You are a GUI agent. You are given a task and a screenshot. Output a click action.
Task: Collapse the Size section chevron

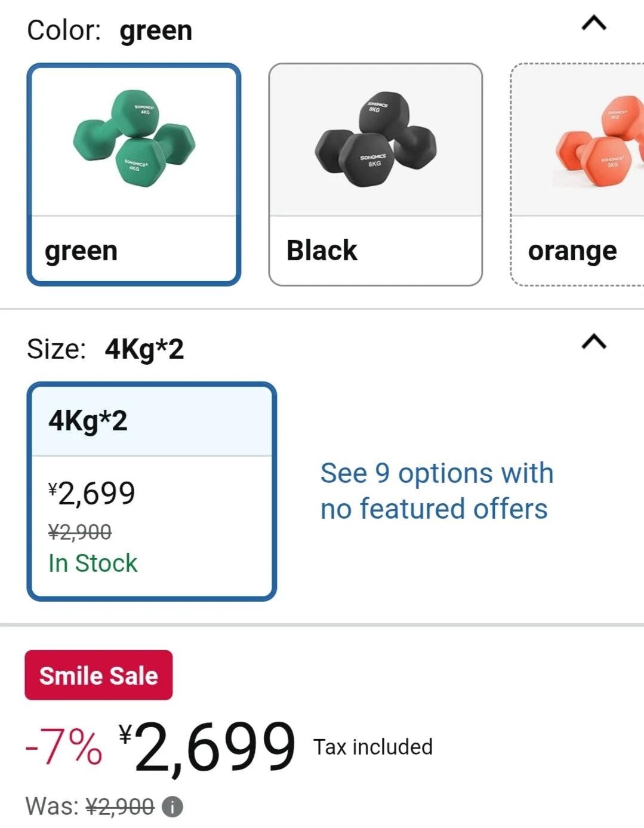(x=594, y=342)
